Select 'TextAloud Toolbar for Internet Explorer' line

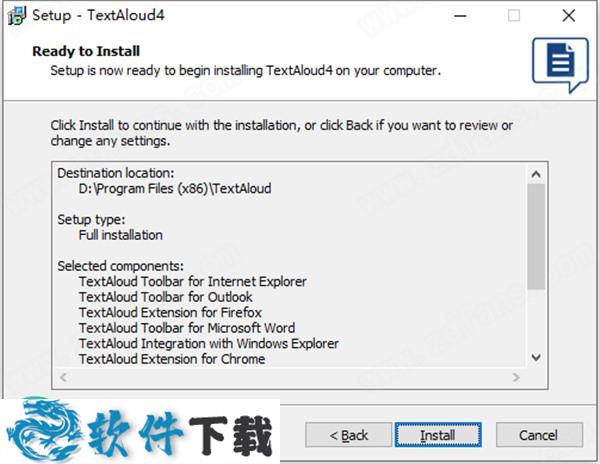pyautogui.click(x=192, y=282)
